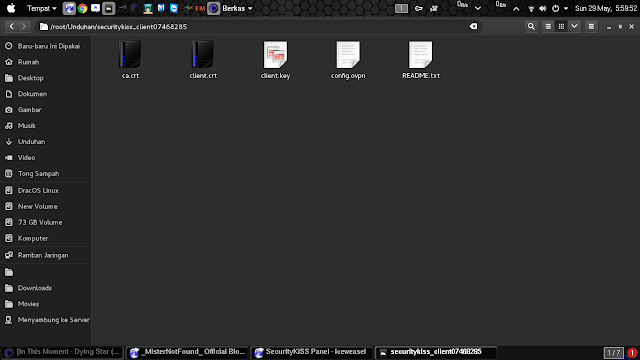Screen dimensions: 640x360
Task: Click Menyambung ke Server
Action: tap(45, 320)
